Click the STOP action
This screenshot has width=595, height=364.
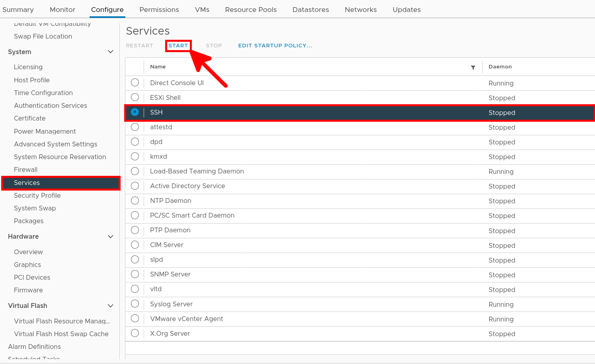214,45
